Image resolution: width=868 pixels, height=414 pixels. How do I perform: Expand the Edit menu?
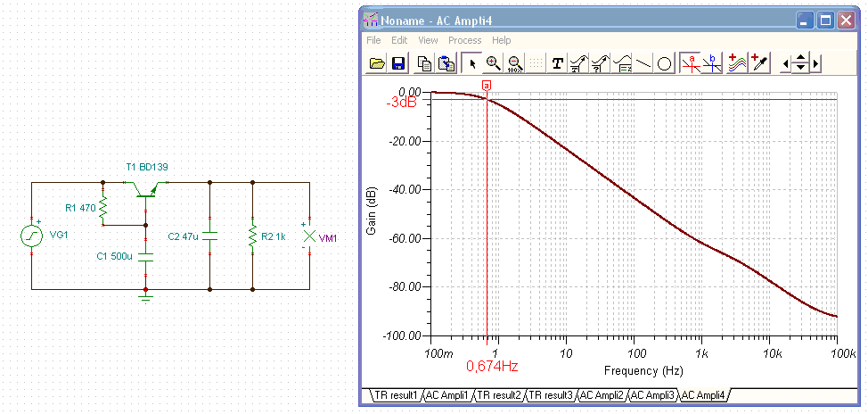[x=399, y=40]
